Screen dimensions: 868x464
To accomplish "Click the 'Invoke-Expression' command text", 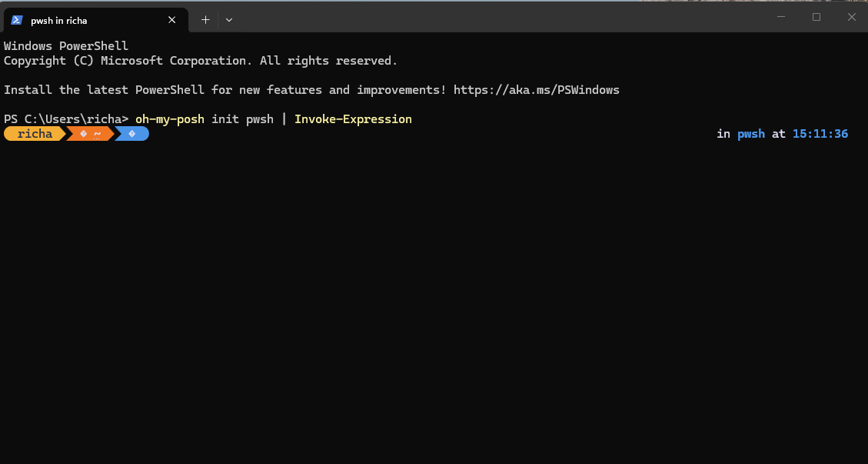I will point(353,119).
